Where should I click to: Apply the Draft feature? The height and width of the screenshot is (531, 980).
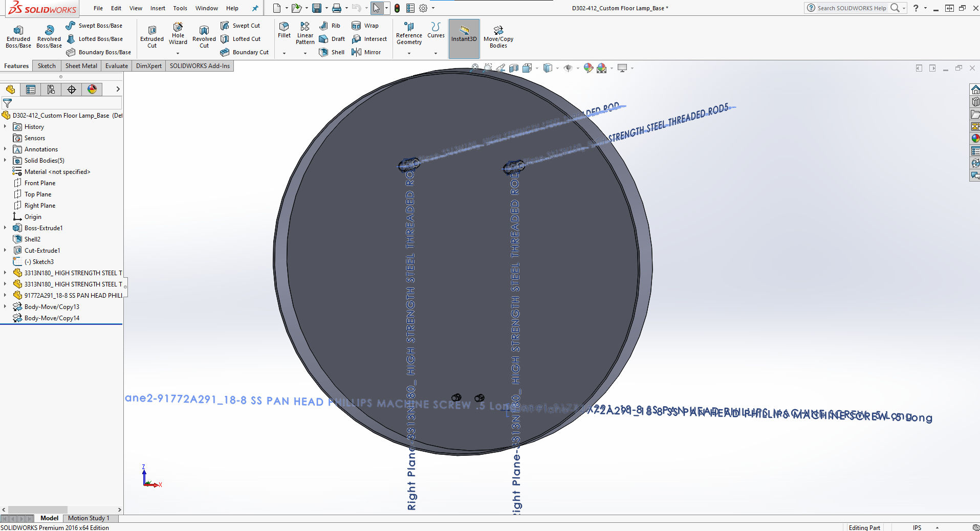(x=332, y=39)
